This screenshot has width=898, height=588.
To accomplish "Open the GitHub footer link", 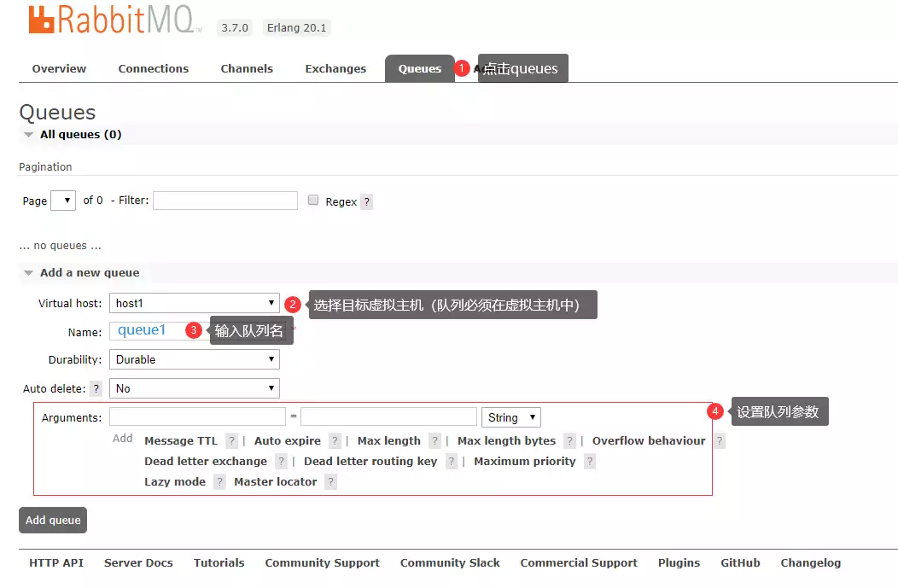I will (x=740, y=562).
